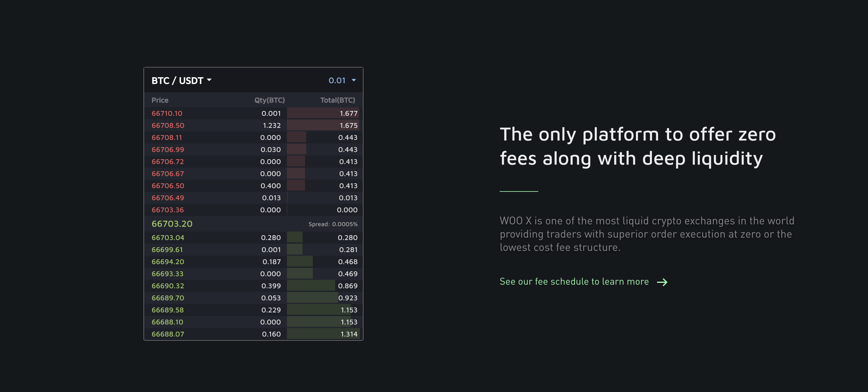Click the ask row priced 66708.50

click(168, 125)
